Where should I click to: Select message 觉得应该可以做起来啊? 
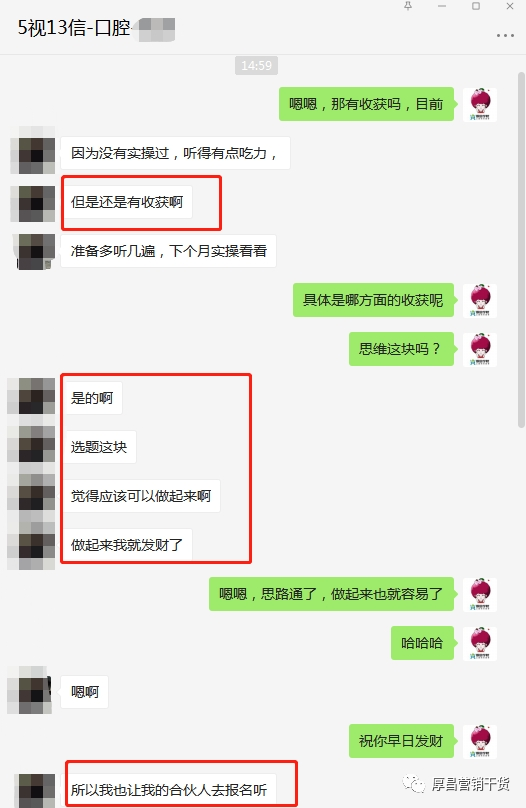click(x=141, y=496)
